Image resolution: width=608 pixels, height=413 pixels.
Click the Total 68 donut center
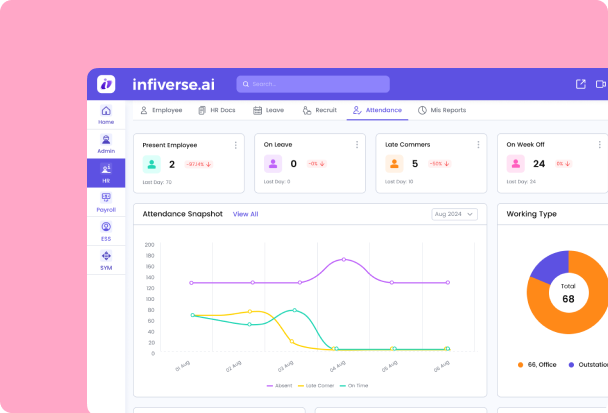[568, 293]
